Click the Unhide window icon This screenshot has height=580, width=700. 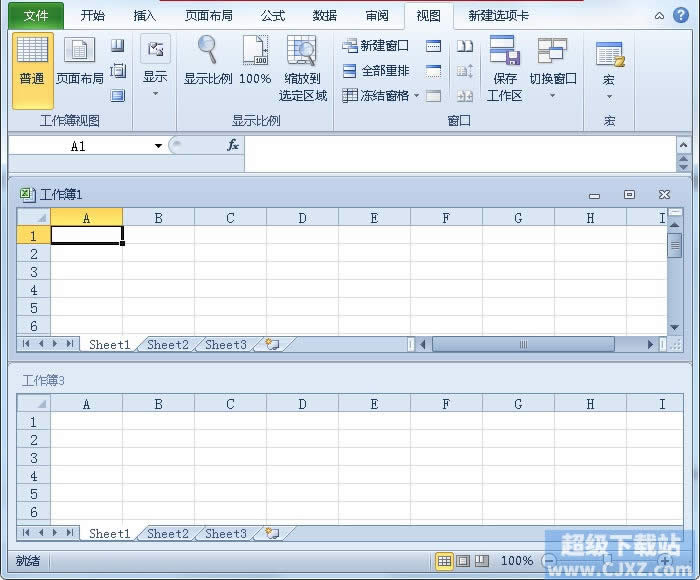pyautogui.click(x=433, y=96)
